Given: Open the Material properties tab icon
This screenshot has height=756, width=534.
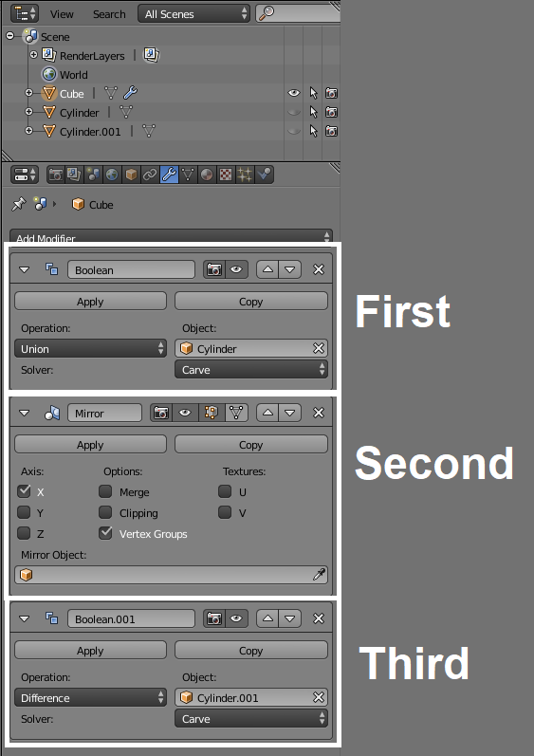Looking at the screenshot, I should pyautogui.click(x=207, y=175).
